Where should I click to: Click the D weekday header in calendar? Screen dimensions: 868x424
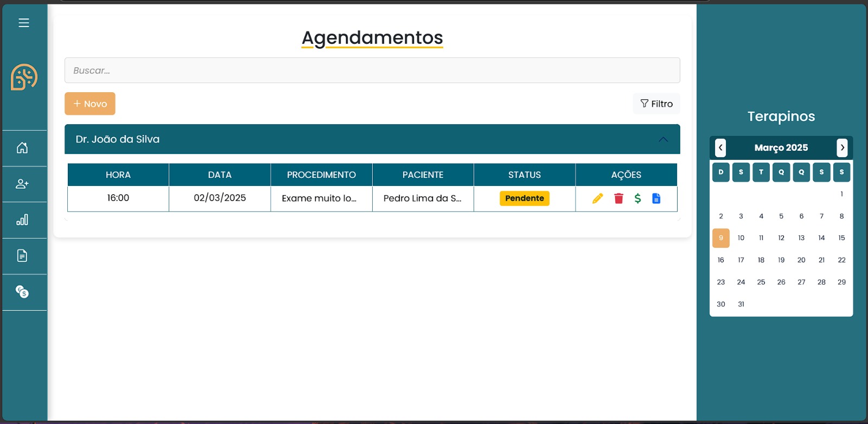[x=721, y=172]
